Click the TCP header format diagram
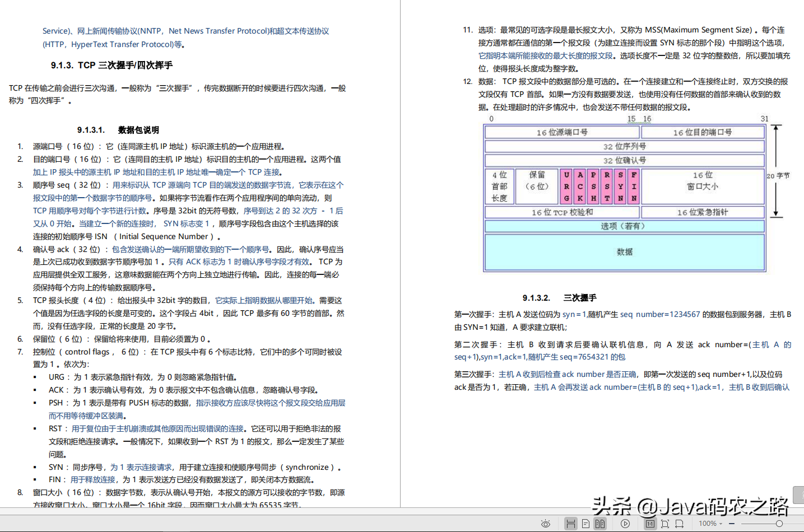 [625, 196]
